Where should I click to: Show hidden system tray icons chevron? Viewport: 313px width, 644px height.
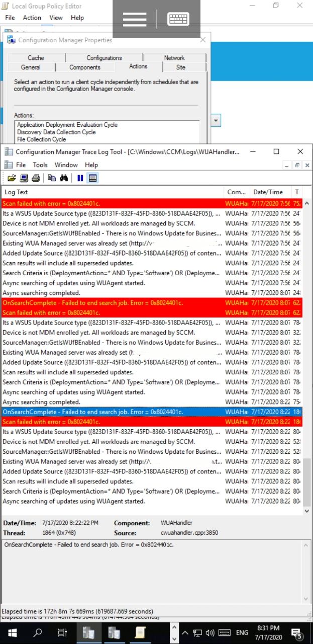pyautogui.click(x=185, y=633)
